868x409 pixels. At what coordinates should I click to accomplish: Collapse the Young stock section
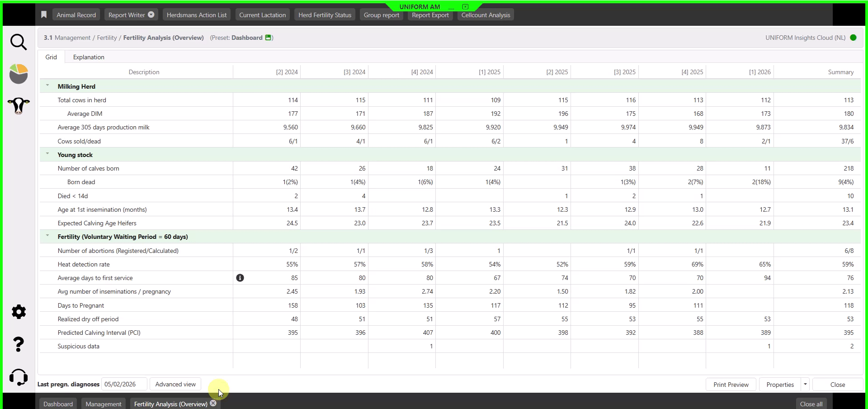coord(47,154)
